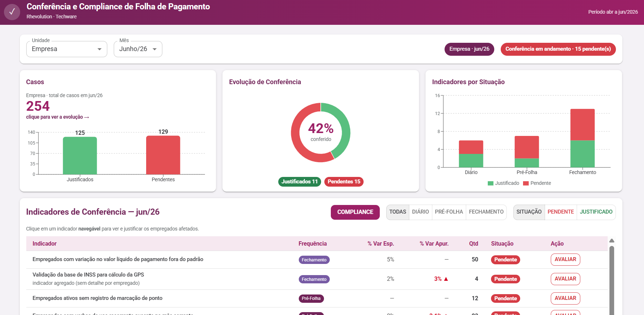
Task: Toggle the red Pendente legend swatch
Action: [526, 183]
